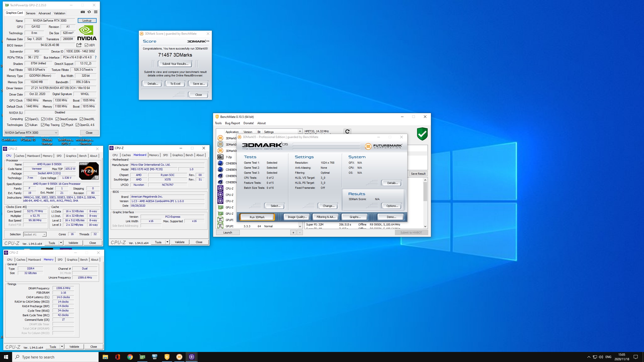Toggle OpenGL 4.6 checkbox
The height and width of the screenshot is (362, 644).
[x=77, y=125]
